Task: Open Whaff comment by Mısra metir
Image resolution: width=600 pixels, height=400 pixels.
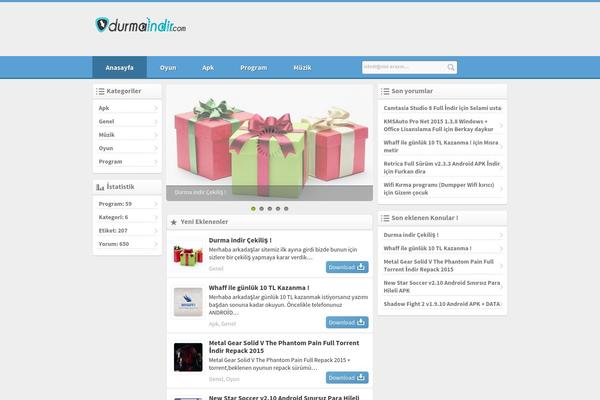Action: pyautogui.click(x=441, y=146)
